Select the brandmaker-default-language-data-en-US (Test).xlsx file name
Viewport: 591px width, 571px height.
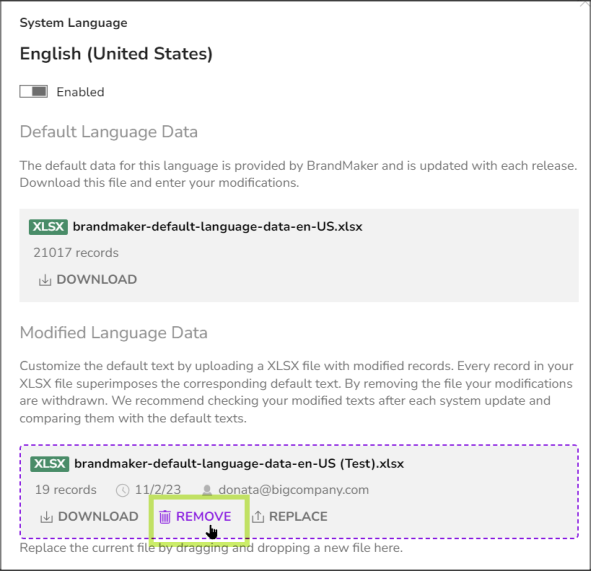point(239,464)
